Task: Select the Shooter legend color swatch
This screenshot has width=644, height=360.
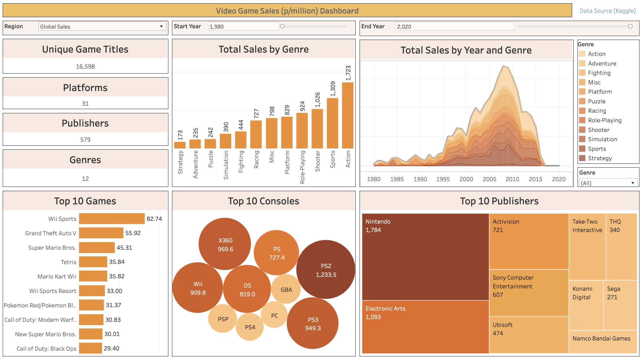Action: click(x=582, y=130)
